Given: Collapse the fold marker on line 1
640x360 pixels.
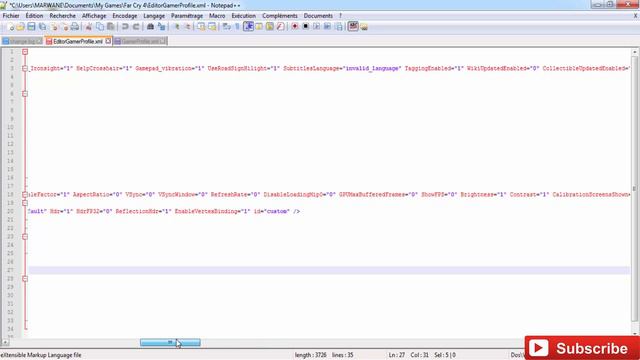Looking at the screenshot, I should [x=25, y=52].
